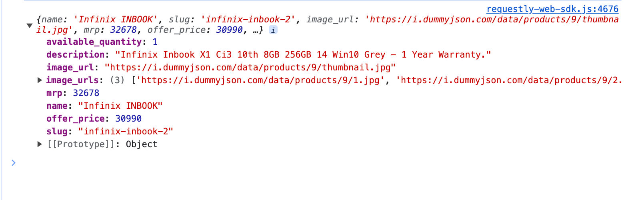The image size is (644, 200).
Task: Collapse the logged object disclosure triangle
Action: click(30, 26)
